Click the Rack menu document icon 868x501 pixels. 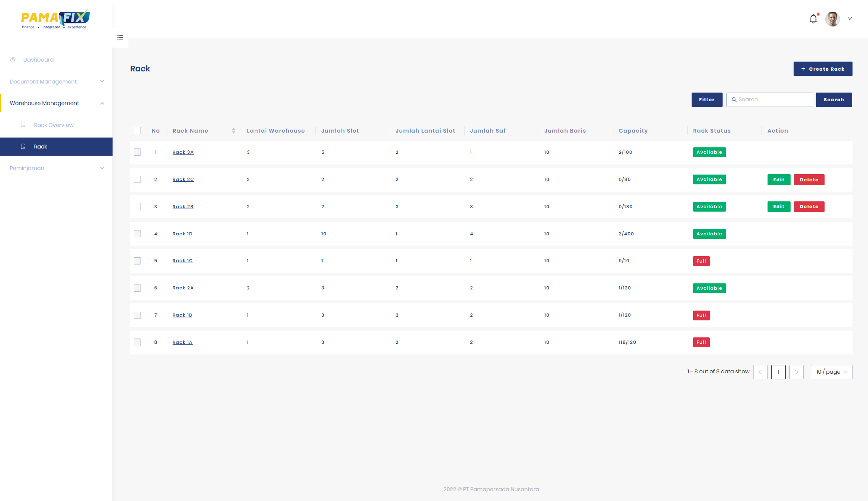[x=23, y=147]
